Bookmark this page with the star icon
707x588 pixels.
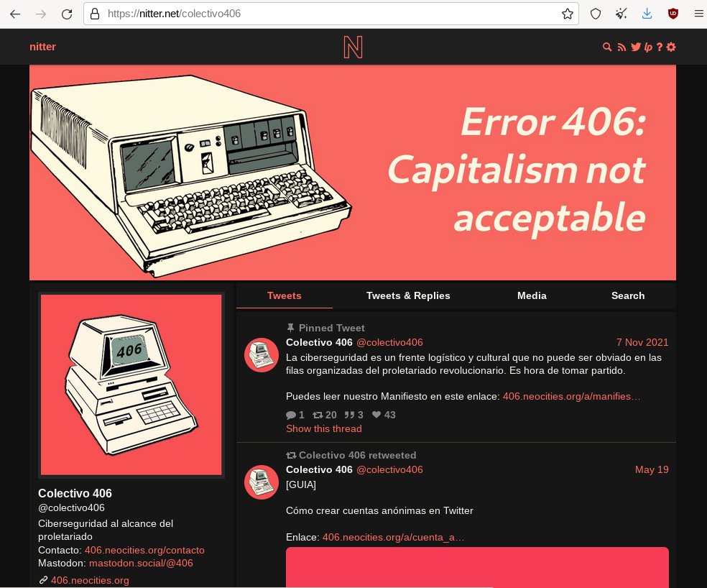coord(567,14)
